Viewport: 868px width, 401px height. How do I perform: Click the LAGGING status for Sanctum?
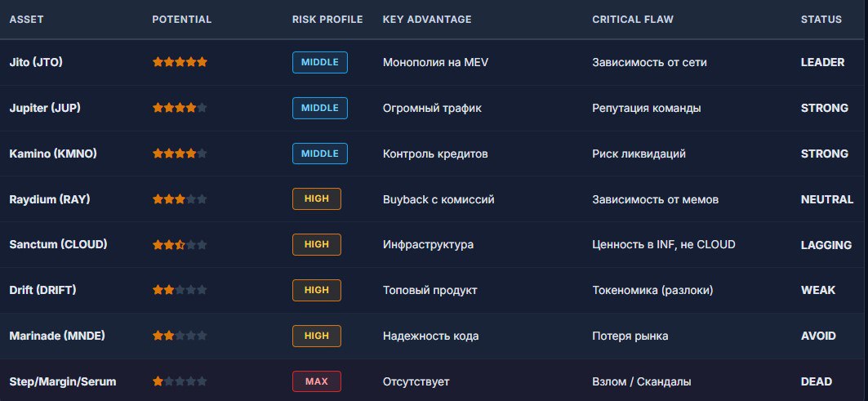[826, 245]
